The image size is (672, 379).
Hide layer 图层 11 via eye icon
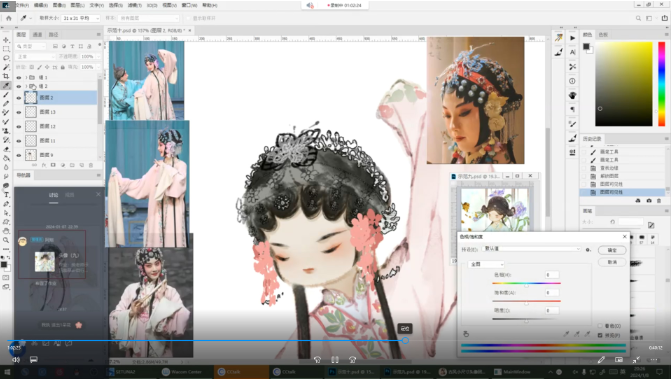[x=18, y=141]
